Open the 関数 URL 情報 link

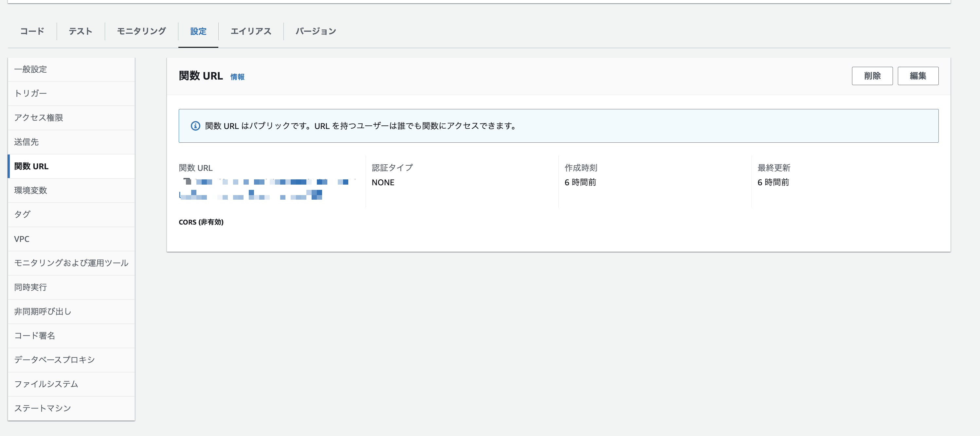(x=237, y=77)
